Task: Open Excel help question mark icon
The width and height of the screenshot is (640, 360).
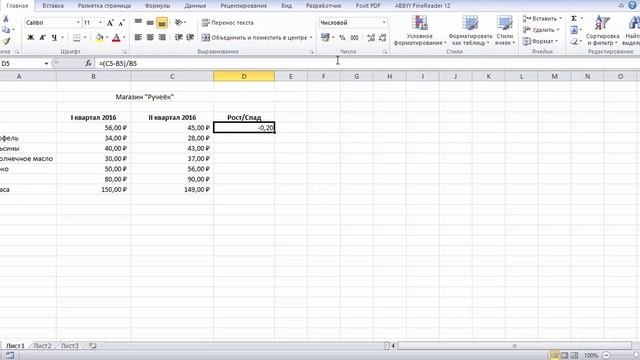Action: (632, 5)
